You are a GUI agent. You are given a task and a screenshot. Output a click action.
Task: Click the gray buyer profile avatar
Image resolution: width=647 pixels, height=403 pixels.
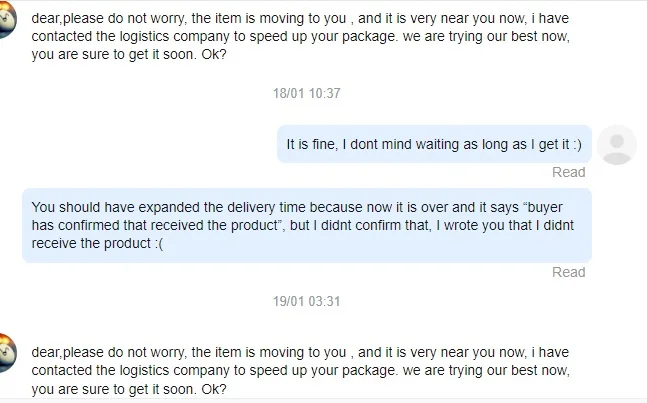point(616,145)
